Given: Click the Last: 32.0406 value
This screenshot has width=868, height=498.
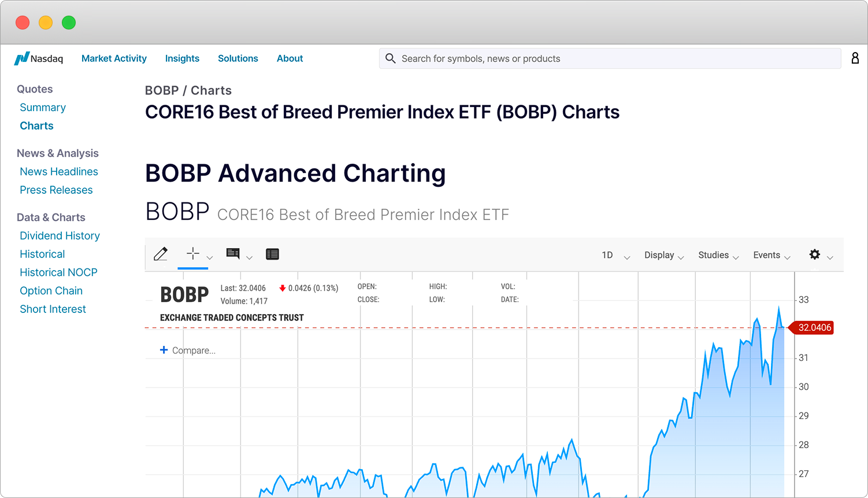Looking at the screenshot, I should (x=243, y=288).
